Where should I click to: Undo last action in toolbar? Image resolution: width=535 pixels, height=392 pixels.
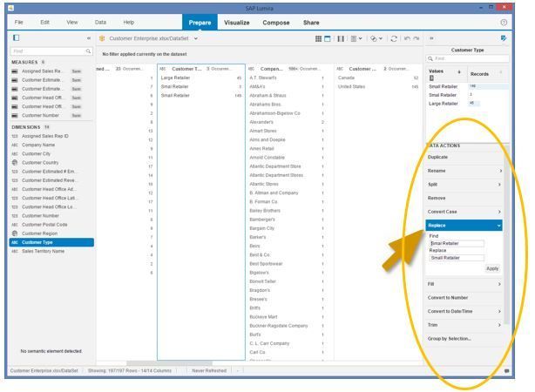(407, 38)
